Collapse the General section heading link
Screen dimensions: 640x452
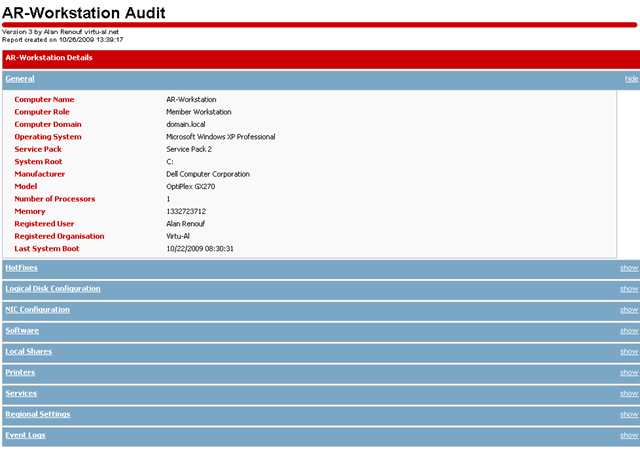click(x=20, y=78)
